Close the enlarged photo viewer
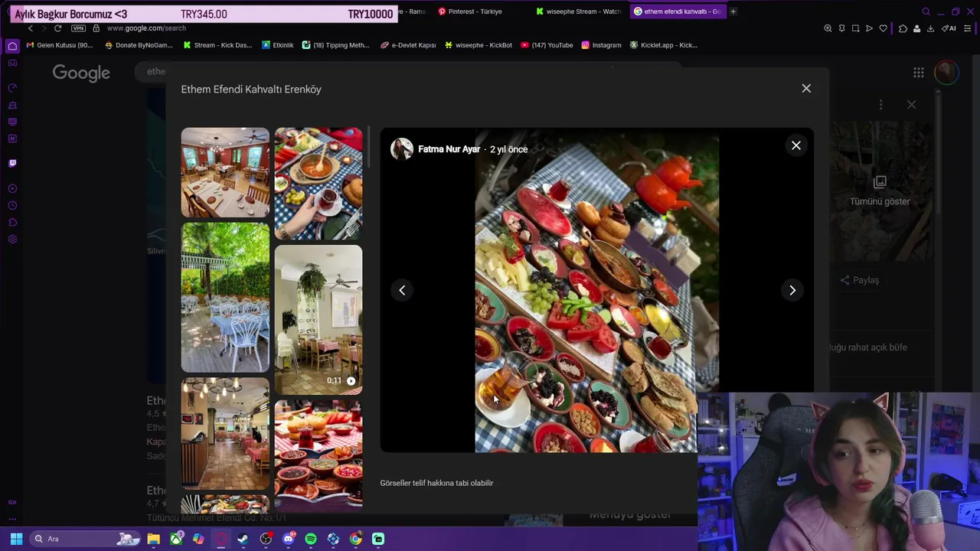This screenshot has height=551, width=980. pos(796,145)
